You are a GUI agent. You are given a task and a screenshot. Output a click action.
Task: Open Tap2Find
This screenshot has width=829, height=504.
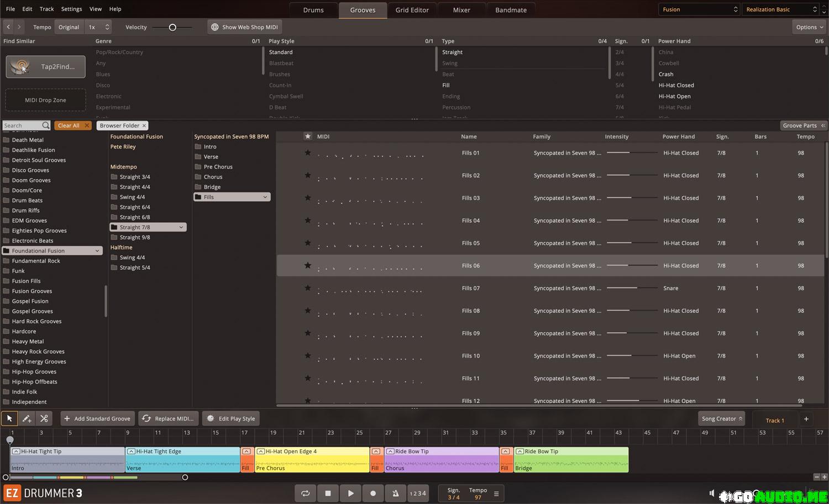(45, 66)
